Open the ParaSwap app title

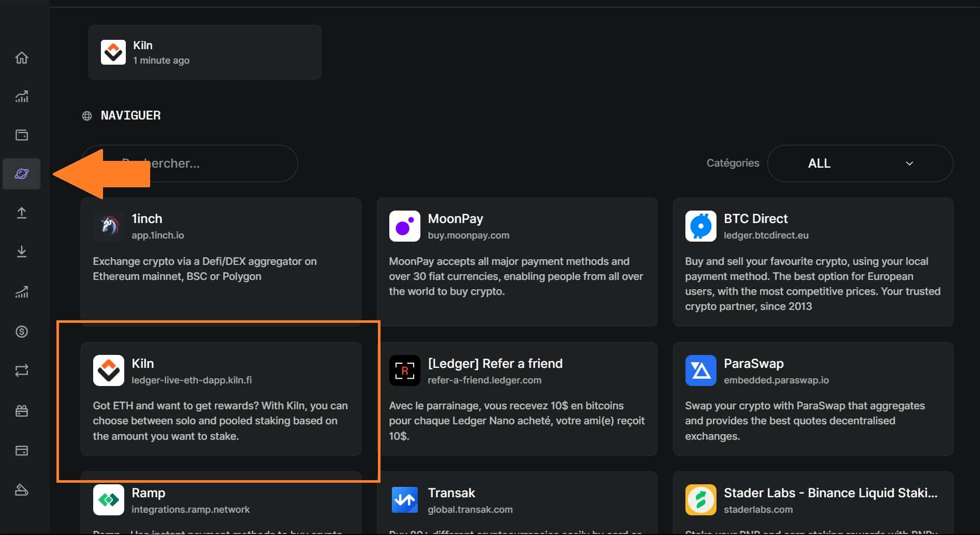pyautogui.click(x=754, y=363)
